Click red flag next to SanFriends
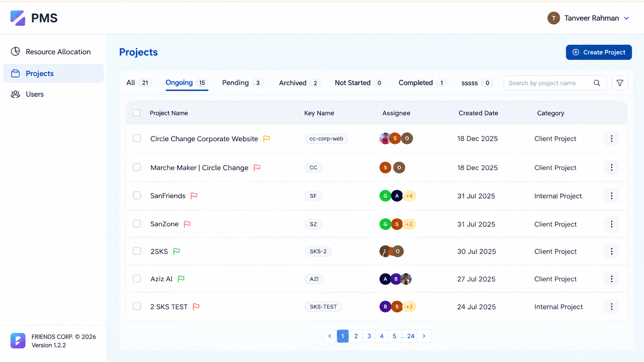This screenshot has width=644, height=362. click(x=194, y=196)
